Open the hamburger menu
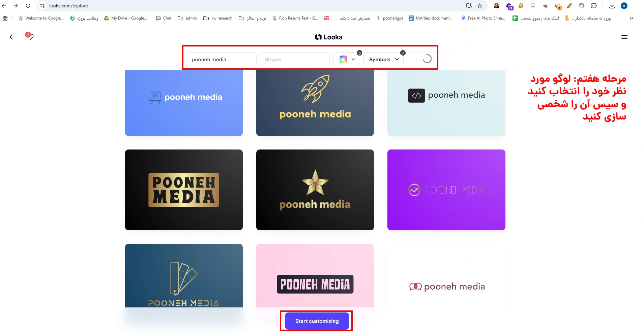Screen dimensions: 644x333 tap(624, 37)
